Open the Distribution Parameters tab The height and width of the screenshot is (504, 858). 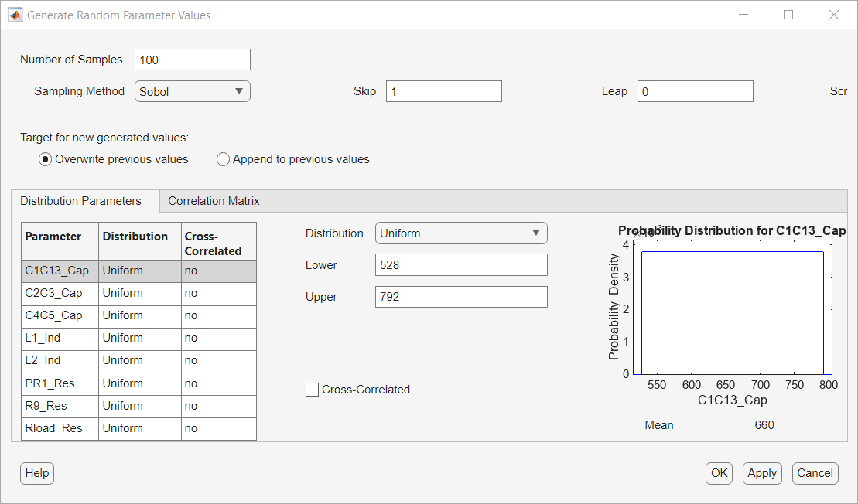(x=80, y=201)
